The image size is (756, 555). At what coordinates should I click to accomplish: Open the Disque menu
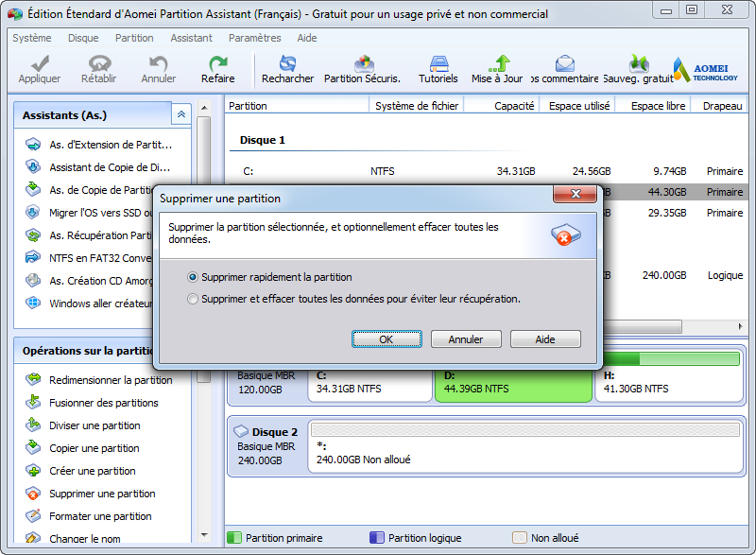[x=83, y=38]
